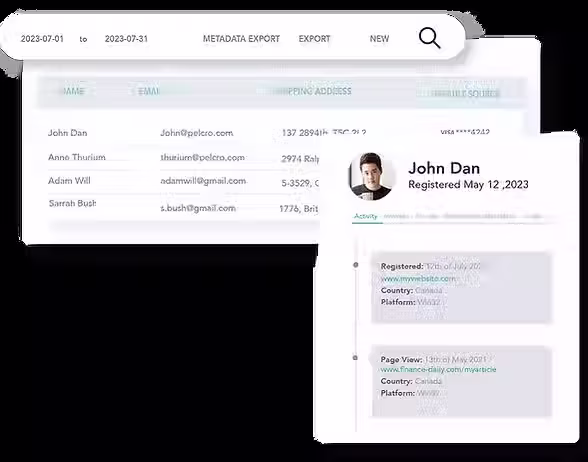
Task: Click the NEW button
Action: (379, 39)
